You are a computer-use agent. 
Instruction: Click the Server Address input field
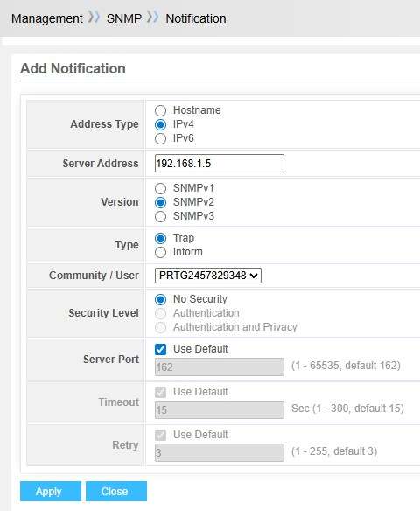(220, 164)
